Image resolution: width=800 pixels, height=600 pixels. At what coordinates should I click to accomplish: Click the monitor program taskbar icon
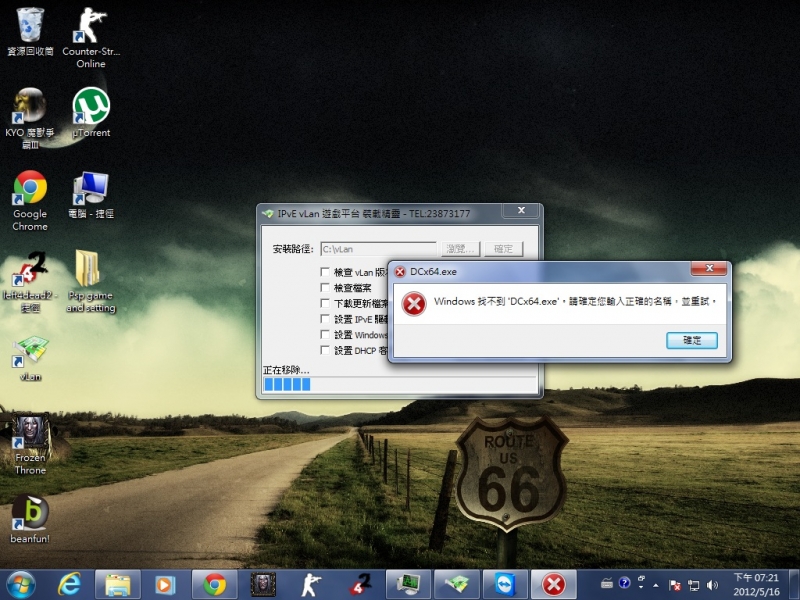point(409,584)
